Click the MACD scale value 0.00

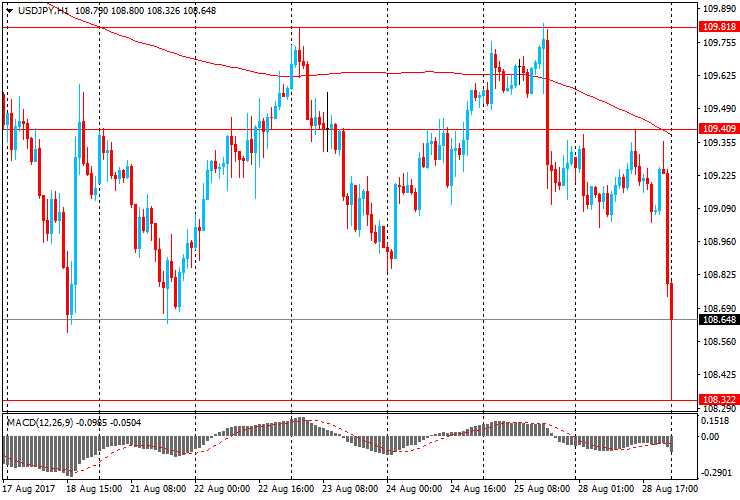pos(710,437)
